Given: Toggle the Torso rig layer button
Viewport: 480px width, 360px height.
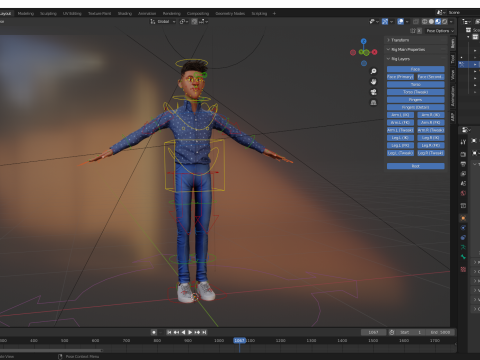Looking at the screenshot, I should (x=416, y=84).
